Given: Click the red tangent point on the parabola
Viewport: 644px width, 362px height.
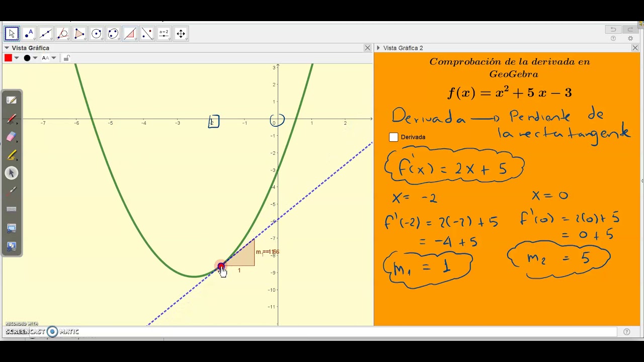Looking at the screenshot, I should click(x=221, y=266).
